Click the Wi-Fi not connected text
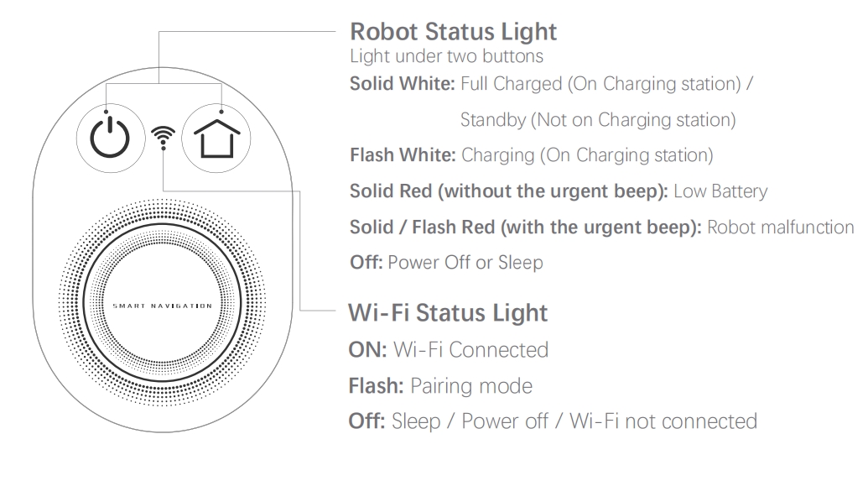The width and height of the screenshot is (868, 481). click(663, 421)
